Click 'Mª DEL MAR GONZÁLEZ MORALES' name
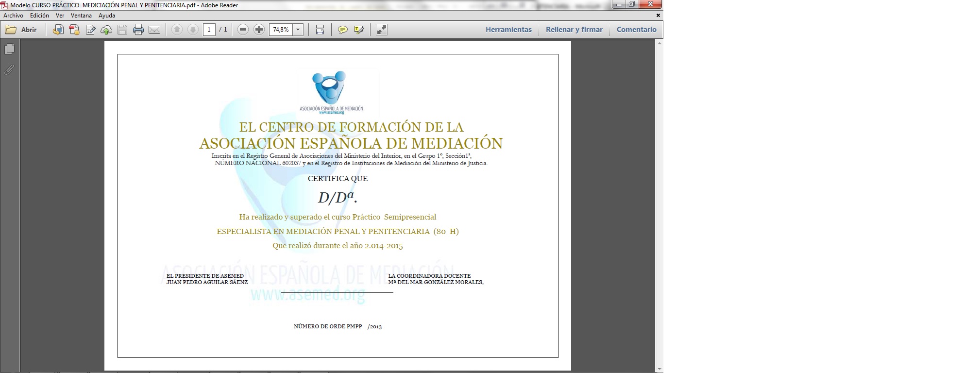Viewport: 980px width, 373px height. 435,282
